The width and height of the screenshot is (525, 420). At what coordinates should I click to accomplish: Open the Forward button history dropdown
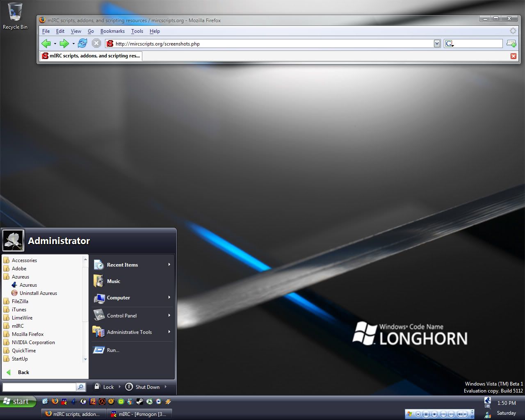click(73, 43)
